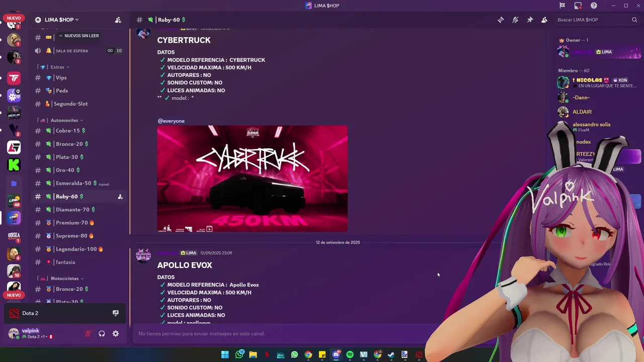Collapse the Automoviles category
Viewport: 644px width, 362px height.
[61, 120]
